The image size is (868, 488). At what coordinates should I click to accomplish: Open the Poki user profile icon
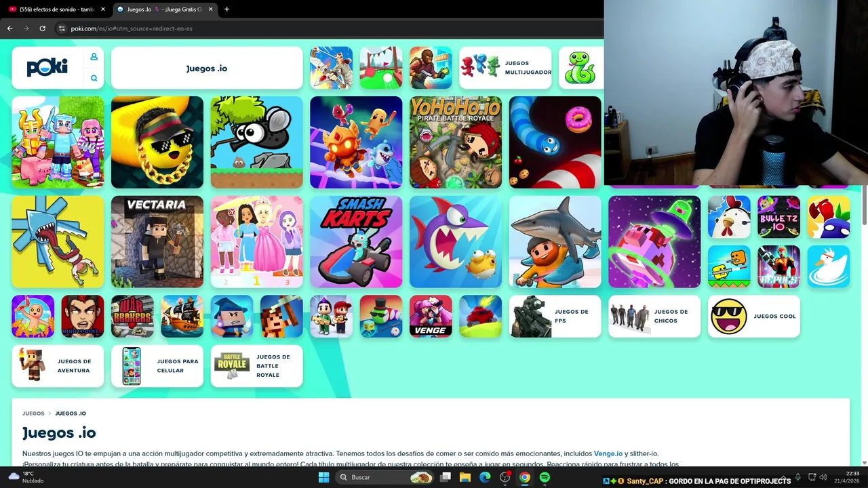click(x=94, y=57)
